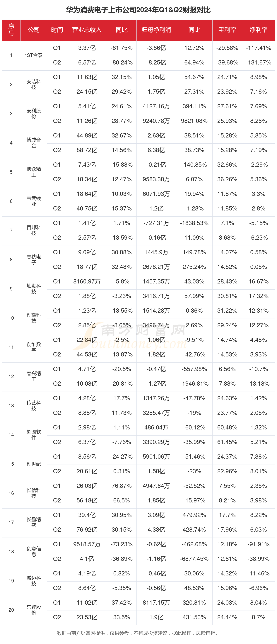Image resolution: width=277 pixels, height=644 pixels.
Task: Click the table title text at top
Action: (x=138, y=10)
